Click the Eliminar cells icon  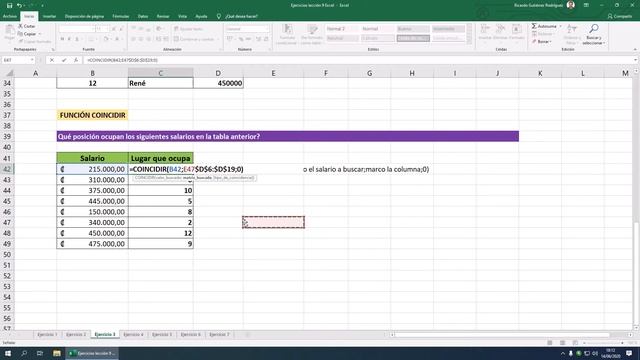(x=500, y=32)
